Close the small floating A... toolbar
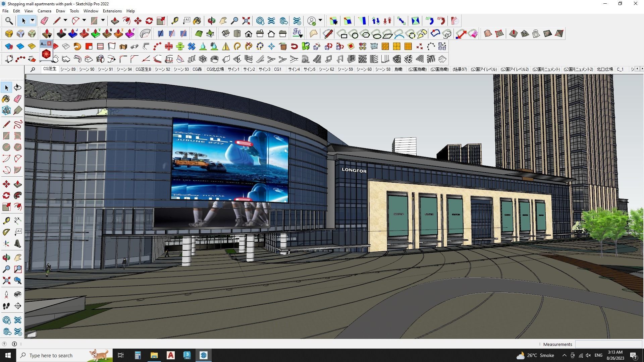Image resolution: width=644 pixels, height=362 pixels. pos(49,44)
